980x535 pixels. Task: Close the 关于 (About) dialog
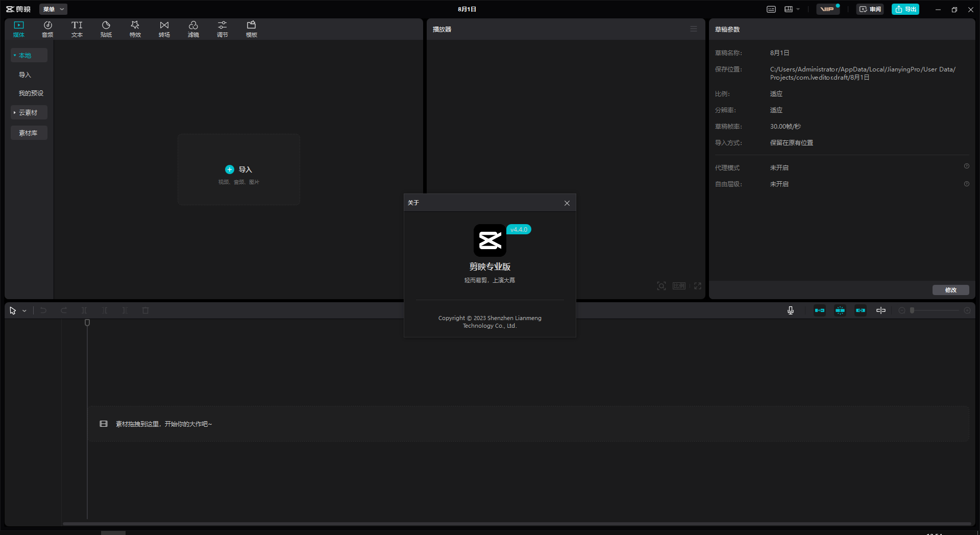pos(567,203)
